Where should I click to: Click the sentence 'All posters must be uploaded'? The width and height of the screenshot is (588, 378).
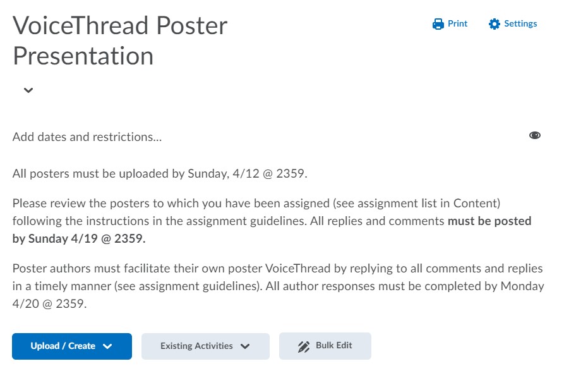(160, 173)
